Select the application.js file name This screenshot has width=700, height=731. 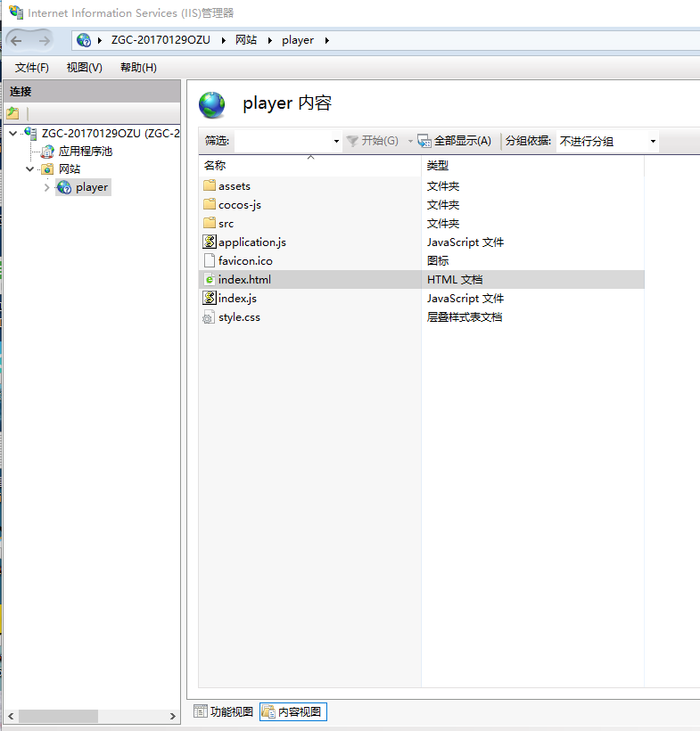(252, 242)
